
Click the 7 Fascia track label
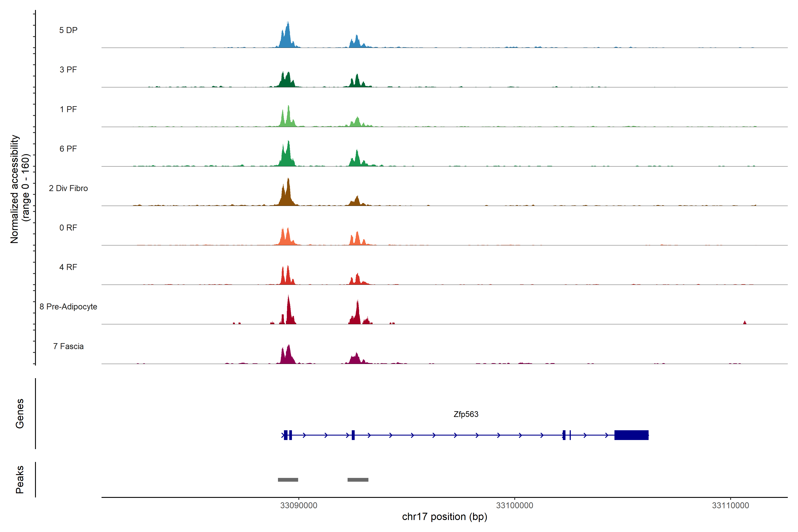coord(68,346)
